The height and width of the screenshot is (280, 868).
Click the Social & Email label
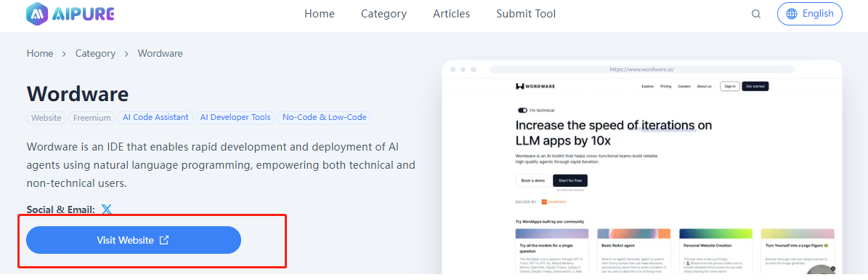pos(61,209)
